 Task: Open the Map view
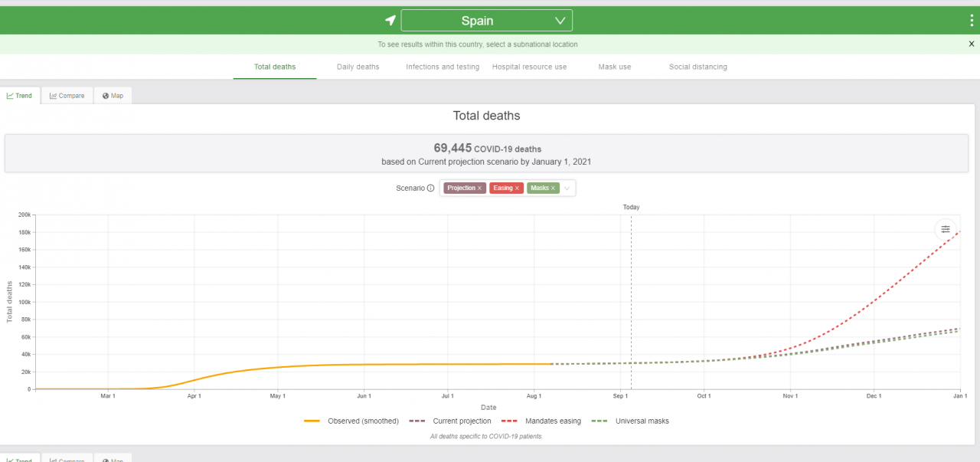click(x=113, y=96)
